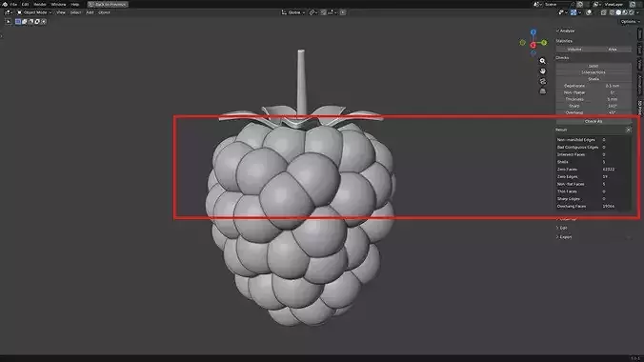Select the Select Box tool icon
Image resolution: width=644 pixels, height=362 pixels.
(9, 21)
